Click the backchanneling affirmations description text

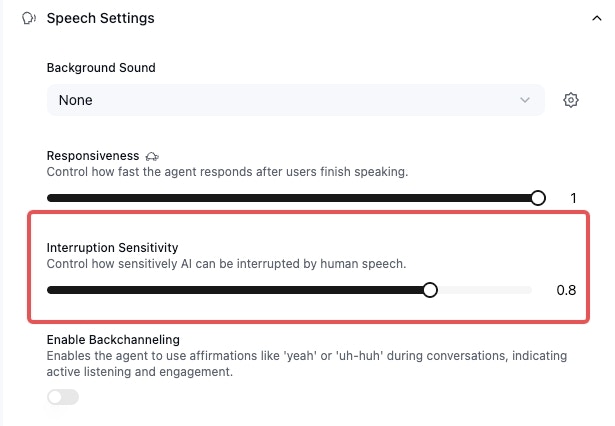(x=307, y=364)
